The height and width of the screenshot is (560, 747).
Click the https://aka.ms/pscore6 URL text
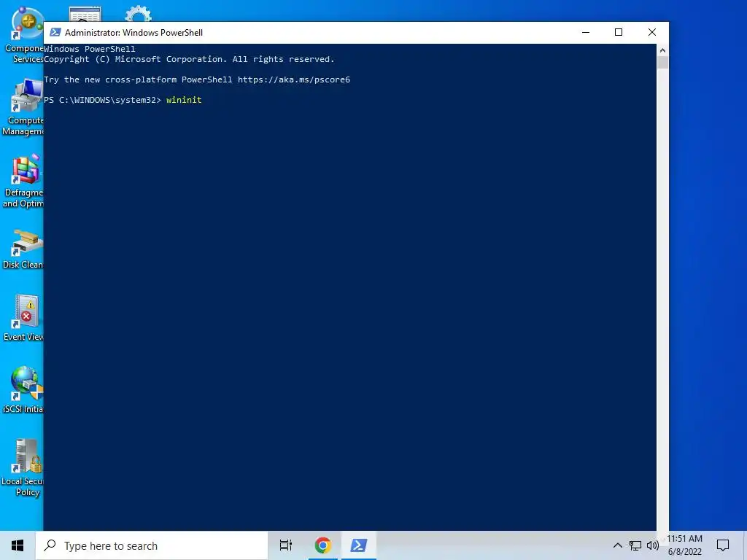294,79
